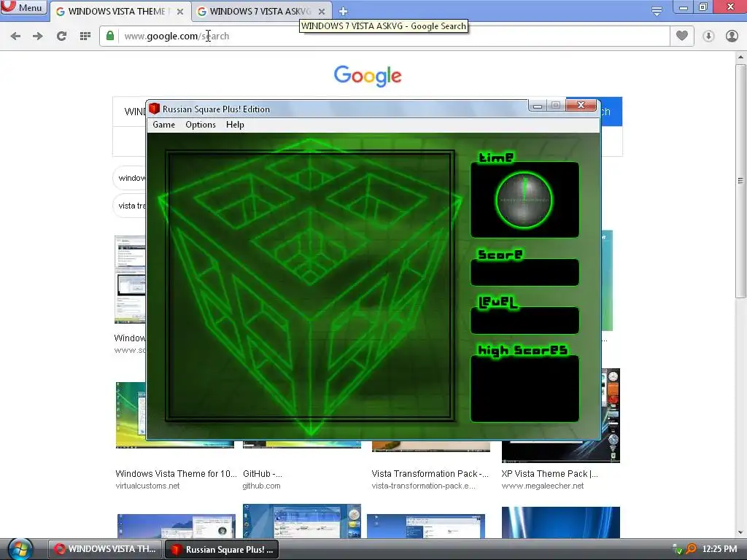Open Vista Transformation Pack result link
Viewport: 747px width, 560px height.
click(430, 474)
